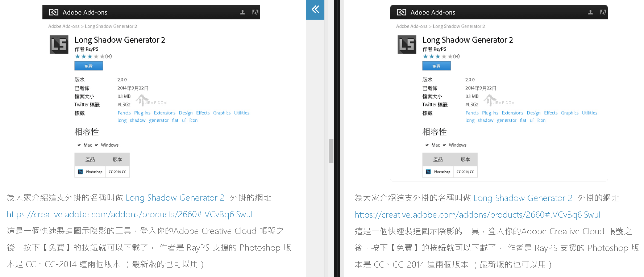Screen dimensions: 644x277
Task: Click the '2014年9月22日' date in the right pane
Action: 481,88
